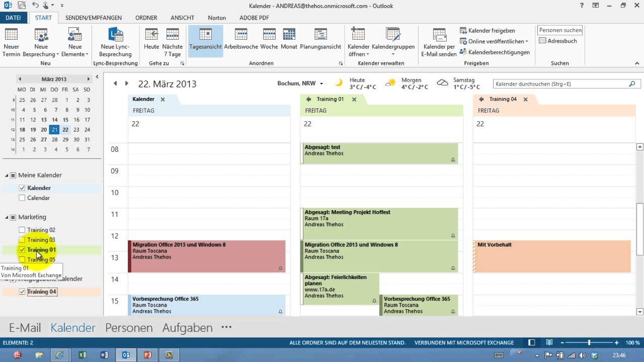This screenshot has height=362, width=644.
Task: Go to previous day arrow
Action: pyautogui.click(x=115, y=83)
